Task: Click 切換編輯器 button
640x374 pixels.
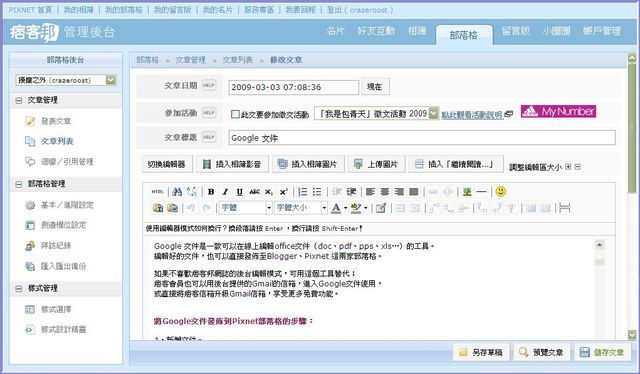Action: pos(167,164)
